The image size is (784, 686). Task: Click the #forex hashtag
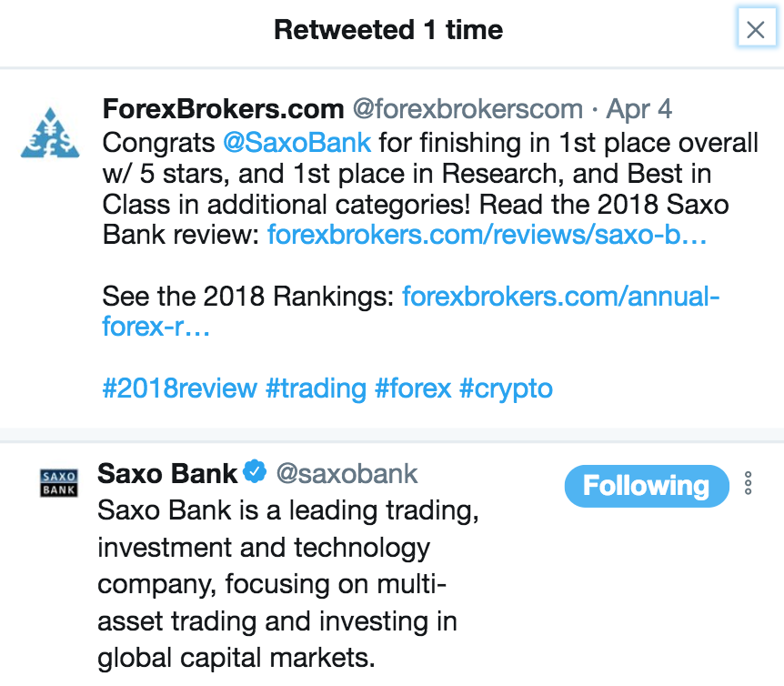(x=413, y=388)
